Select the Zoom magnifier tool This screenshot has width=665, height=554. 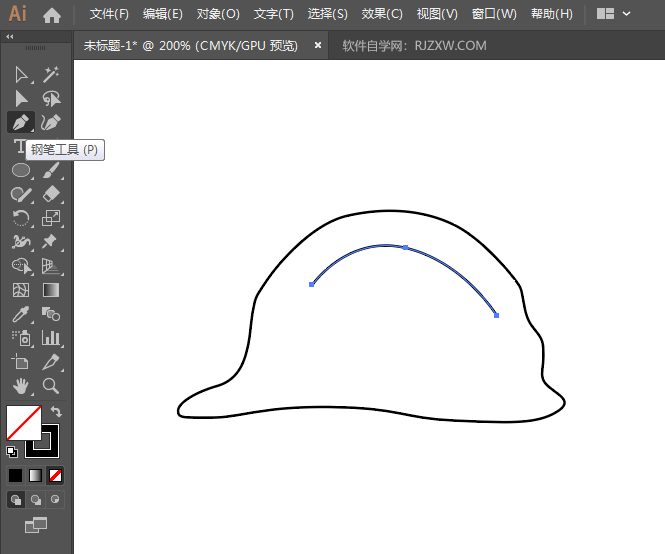[x=51, y=386]
